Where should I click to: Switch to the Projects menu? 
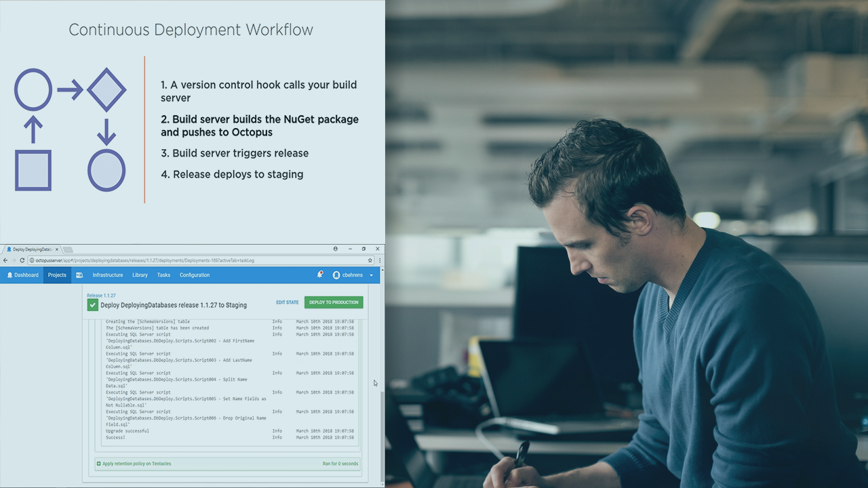point(57,275)
